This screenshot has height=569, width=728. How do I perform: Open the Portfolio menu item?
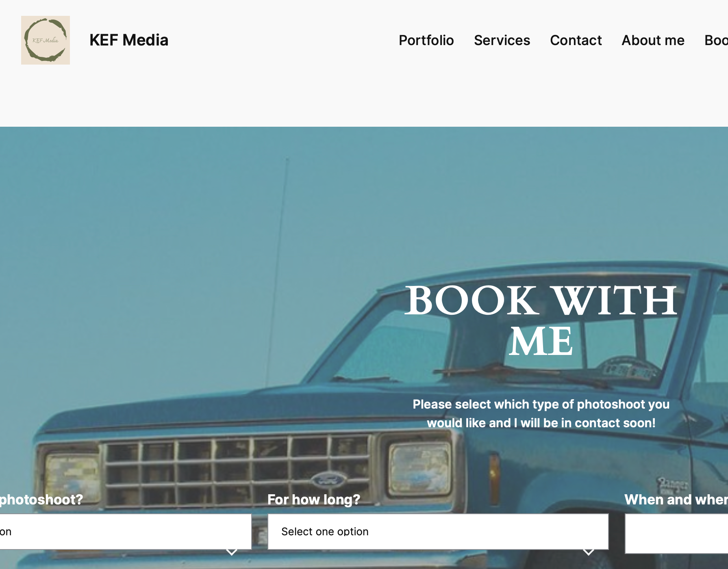click(426, 40)
